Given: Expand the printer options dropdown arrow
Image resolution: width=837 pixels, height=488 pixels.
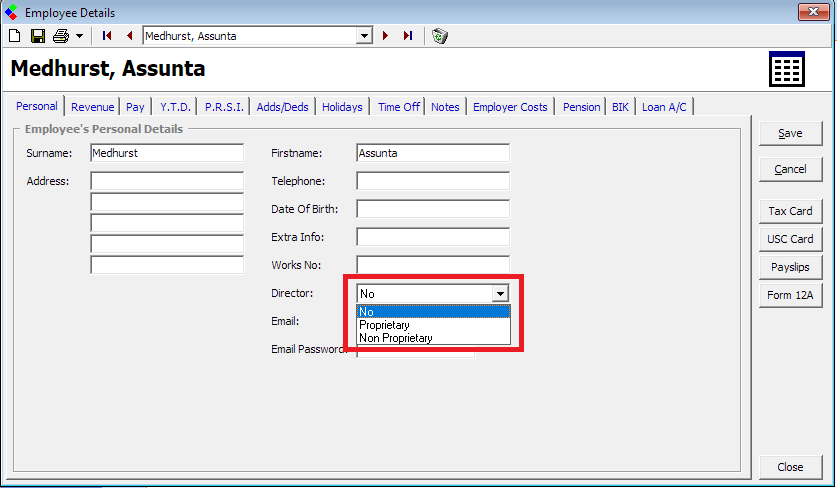Looking at the screenshot, I should point(79,36).
